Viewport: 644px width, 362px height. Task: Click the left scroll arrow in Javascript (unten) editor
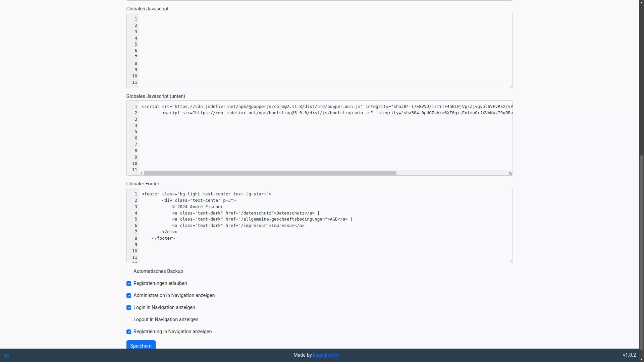pos(141,173)
